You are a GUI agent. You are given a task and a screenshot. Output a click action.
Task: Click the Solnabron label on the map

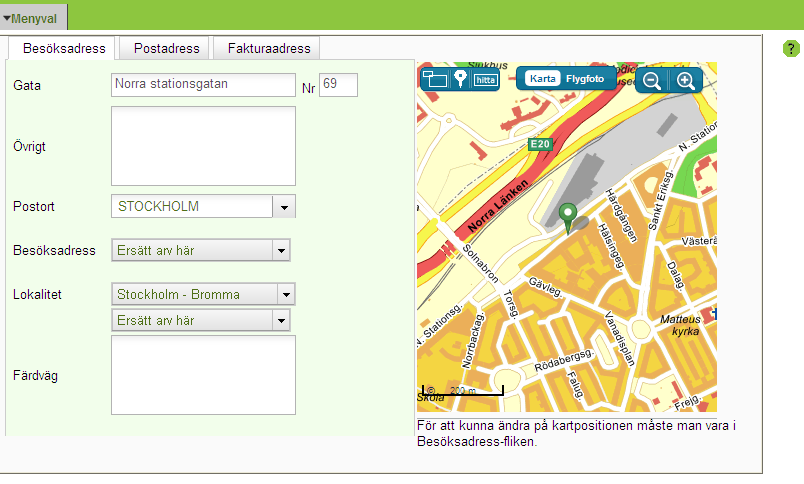(480, 264)
